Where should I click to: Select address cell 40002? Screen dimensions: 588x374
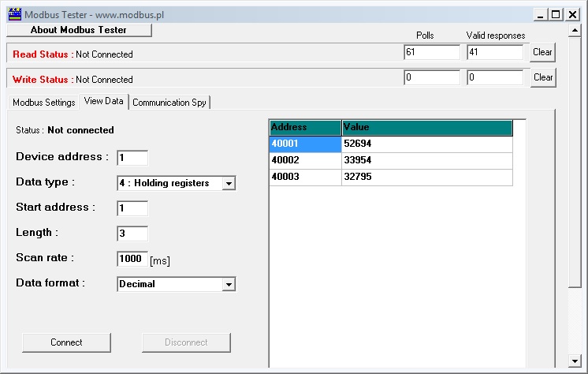point(305,160)
